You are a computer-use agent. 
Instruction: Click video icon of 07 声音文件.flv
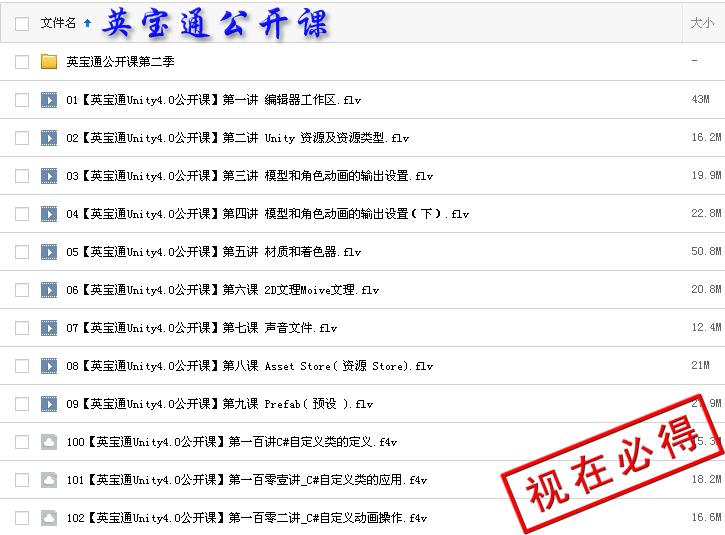coord(49,328)
